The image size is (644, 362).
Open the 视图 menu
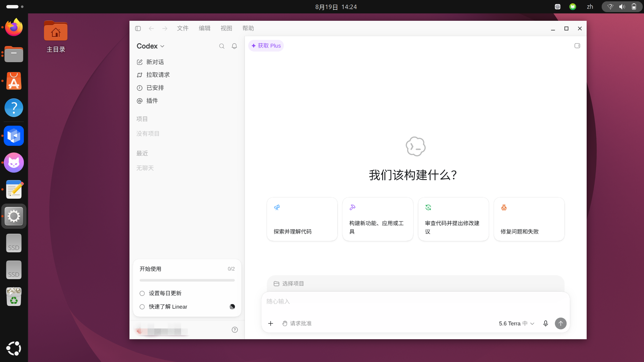coord(226,28)
